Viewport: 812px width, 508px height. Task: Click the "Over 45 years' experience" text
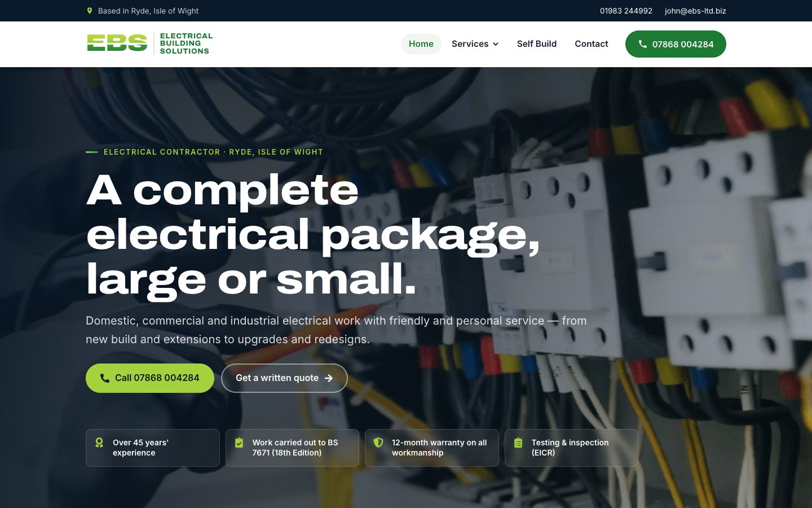click(140, 448)
